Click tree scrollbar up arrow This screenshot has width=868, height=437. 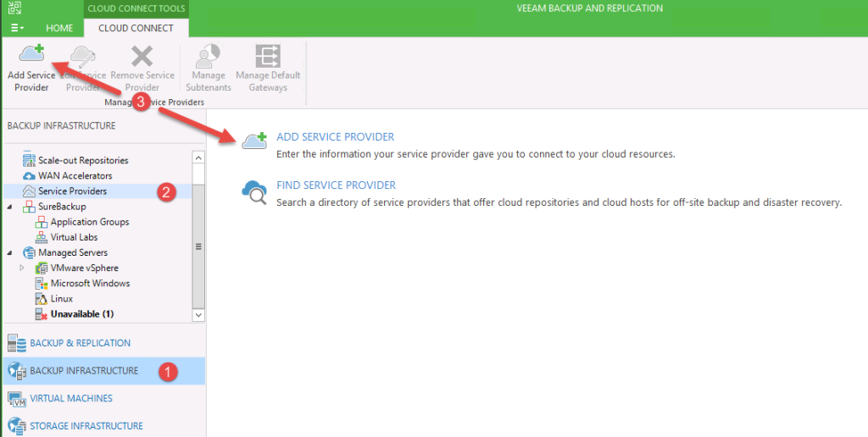(198, 158)
